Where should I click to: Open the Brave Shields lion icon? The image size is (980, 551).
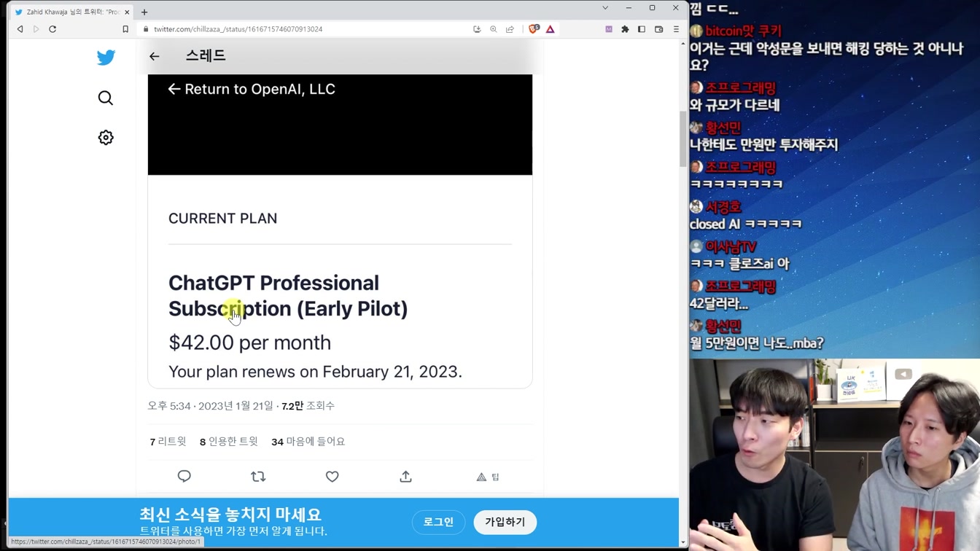pyautogui.click(x=534, y=29)
